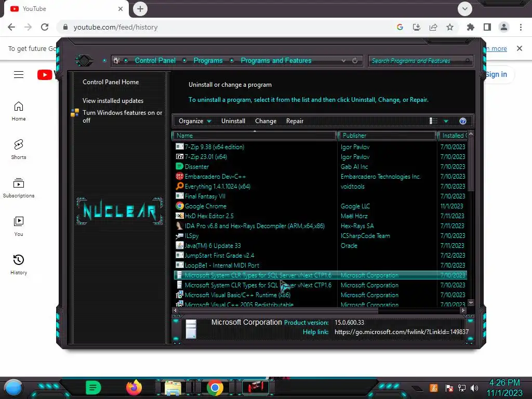Open the Chrome three-dot menu

(x=521, y=27)
